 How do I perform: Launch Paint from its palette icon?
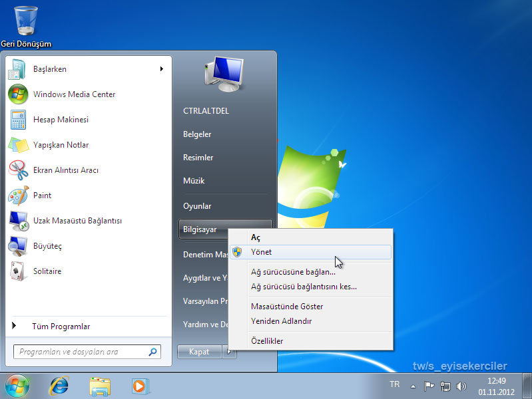(x=19, y=196)
